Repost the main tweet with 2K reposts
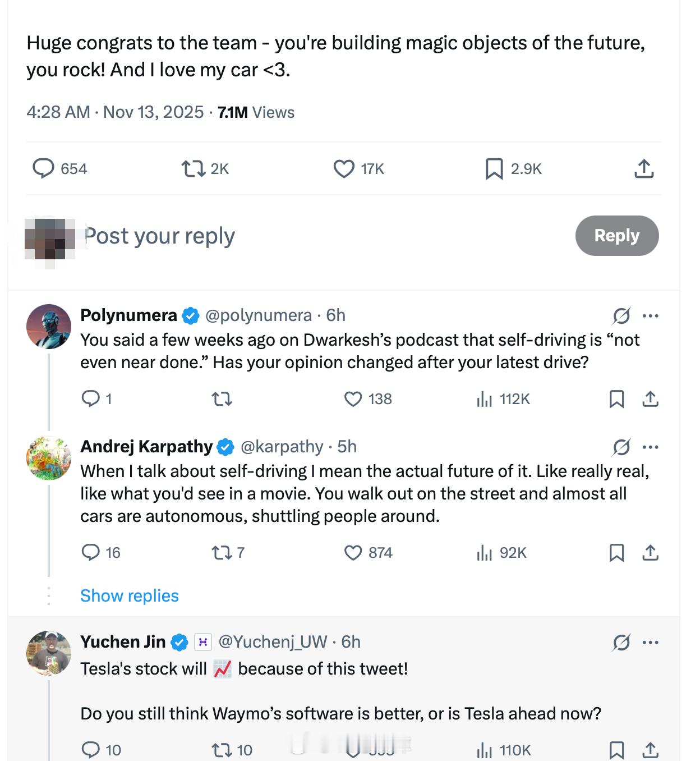 (x=194, y=168)
